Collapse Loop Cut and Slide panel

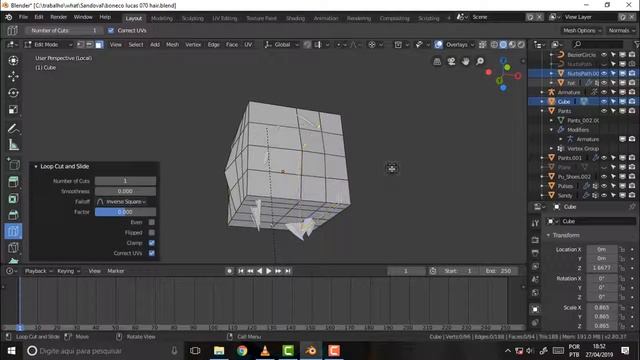(x=36, y=167)
